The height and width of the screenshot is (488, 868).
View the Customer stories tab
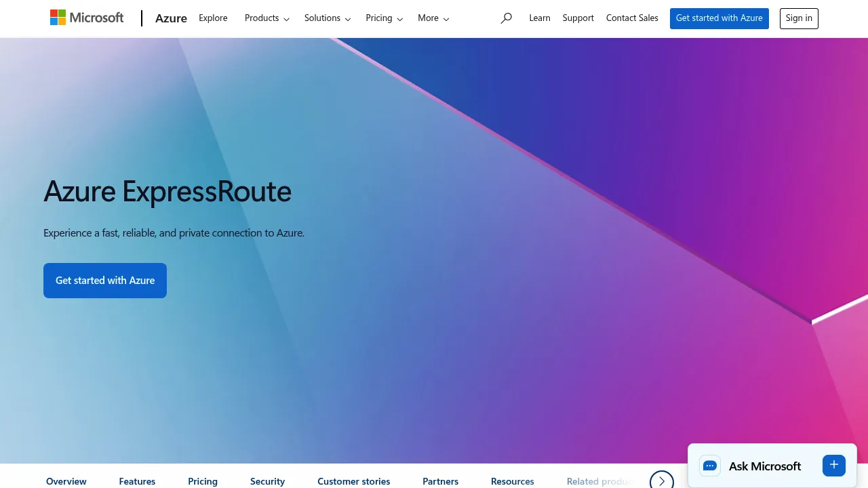click(354, 481)
